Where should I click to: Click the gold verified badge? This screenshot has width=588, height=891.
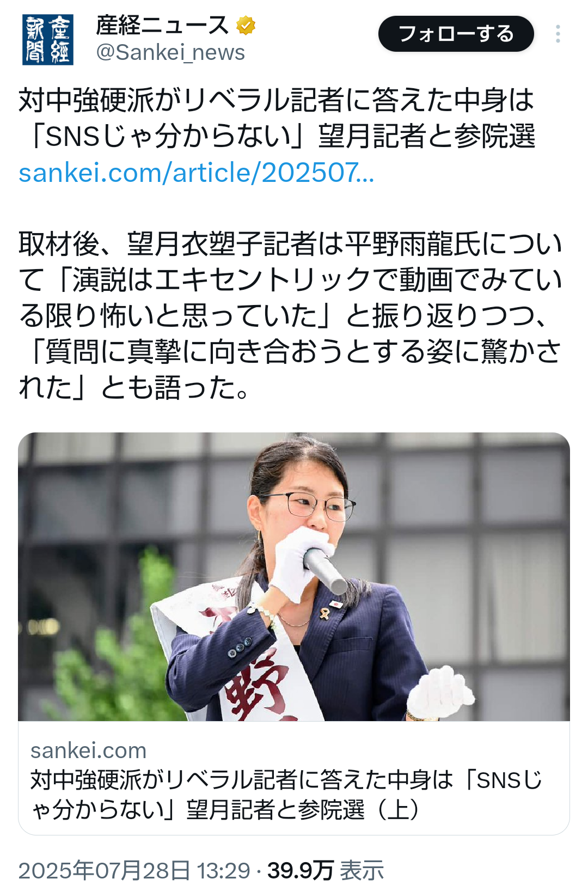[x=246, y=26]
